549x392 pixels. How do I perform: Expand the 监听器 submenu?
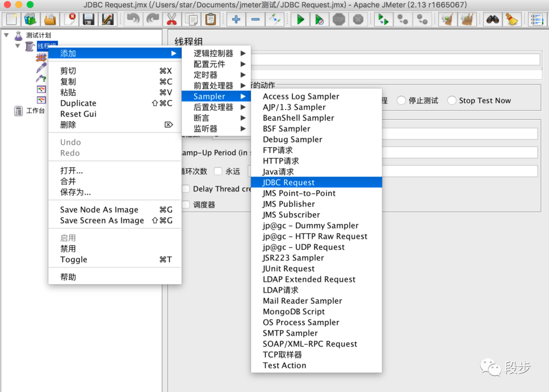point(217,128)
